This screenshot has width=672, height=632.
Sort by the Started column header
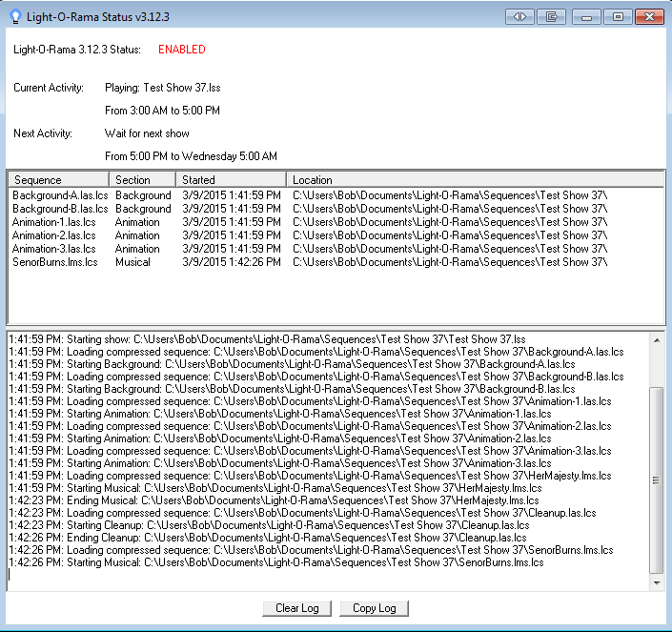pyautogui.click(x=232, y=179)
